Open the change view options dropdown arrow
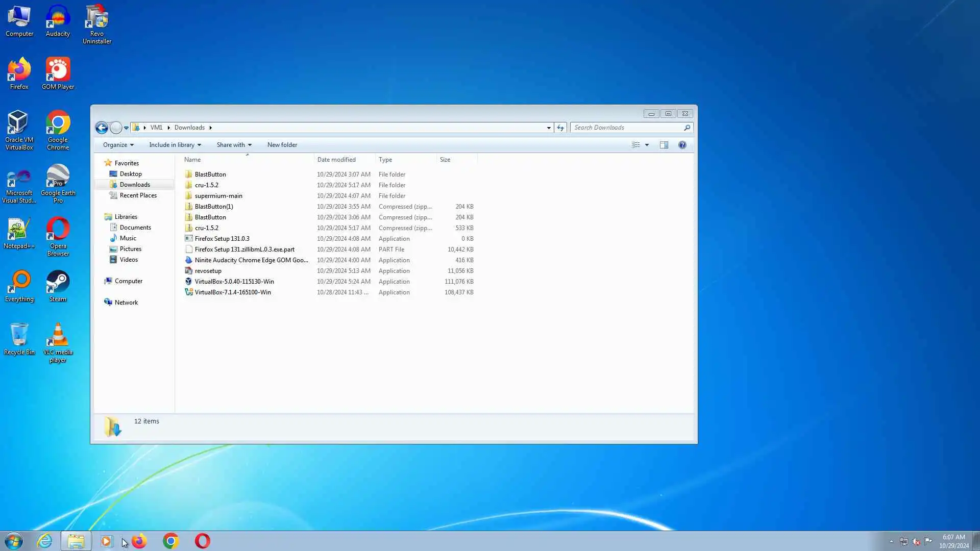 [x=647, y=145]
